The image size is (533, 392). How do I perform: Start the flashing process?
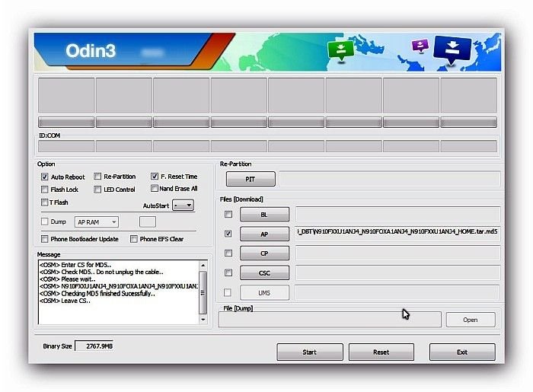310,352
